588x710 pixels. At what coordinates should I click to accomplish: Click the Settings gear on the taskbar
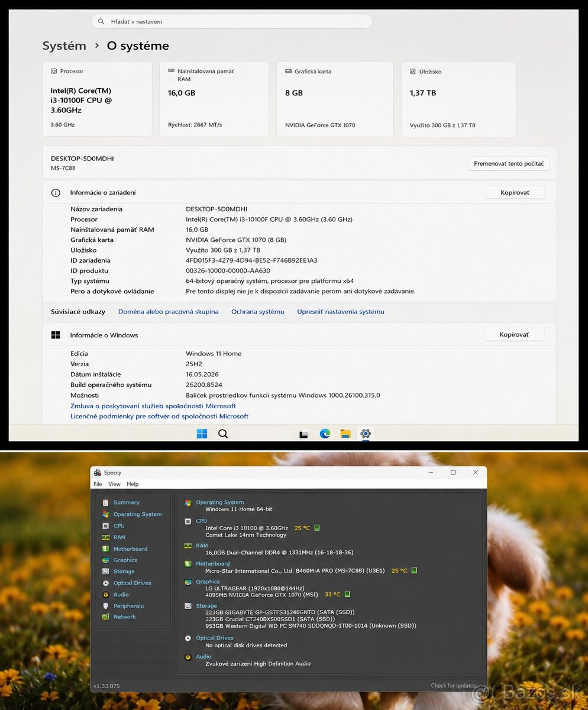click(366, 434)
